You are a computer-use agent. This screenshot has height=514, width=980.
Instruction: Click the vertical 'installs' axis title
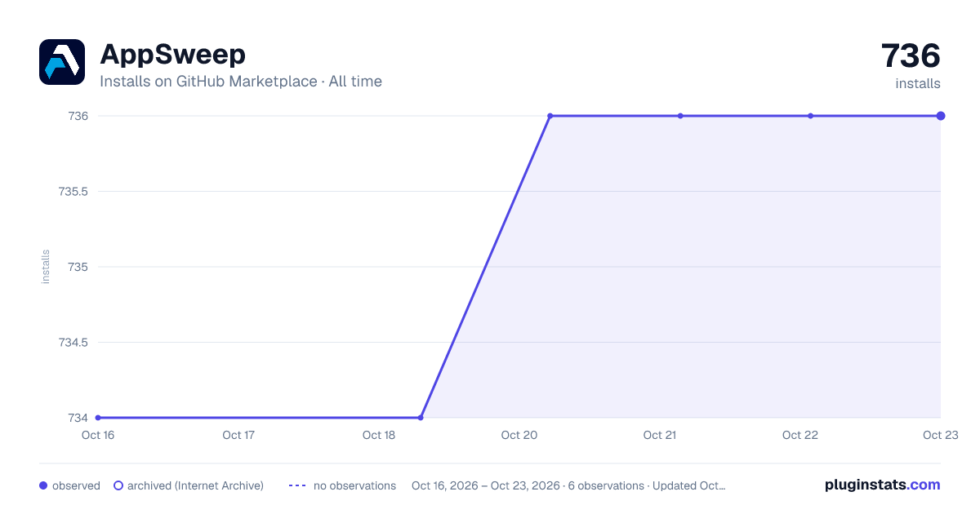click(x=46, y=267)
